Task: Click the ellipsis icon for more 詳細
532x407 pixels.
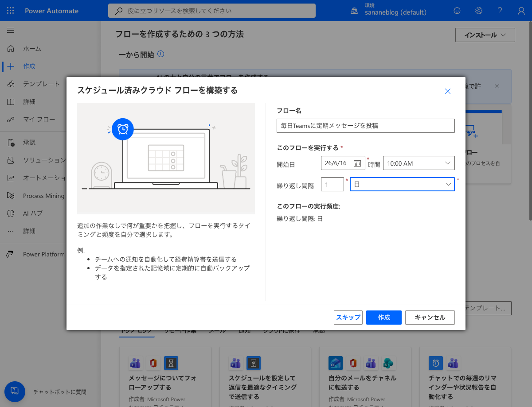Action: click(x=11, y=231)
